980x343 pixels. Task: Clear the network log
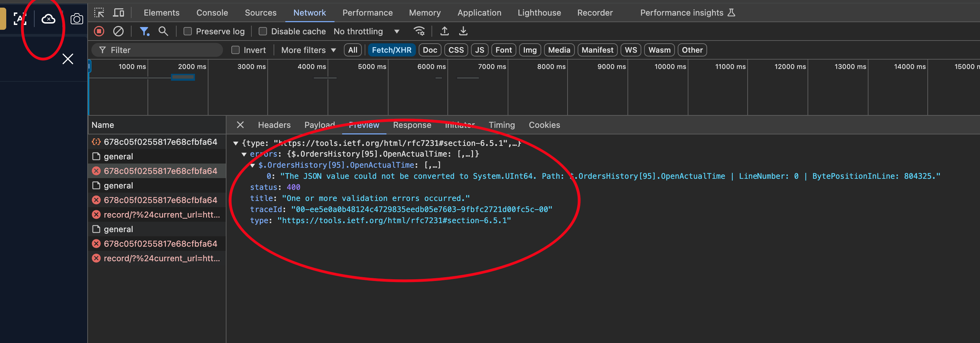[118, 31]
